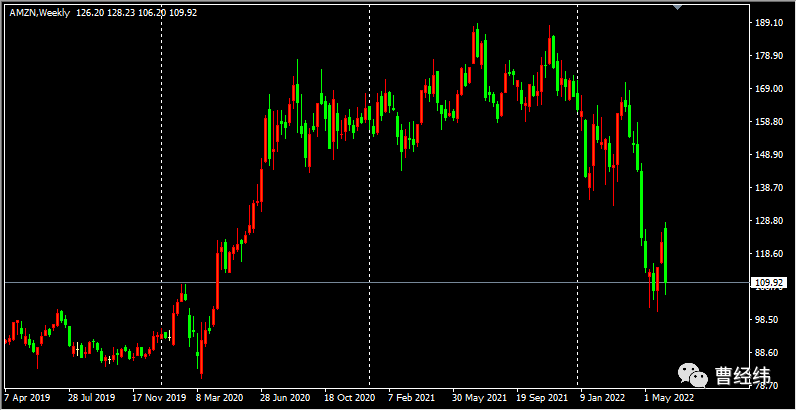Click the 189.10 price scale label
Screen dimensions: 797x411
(771, 23)
